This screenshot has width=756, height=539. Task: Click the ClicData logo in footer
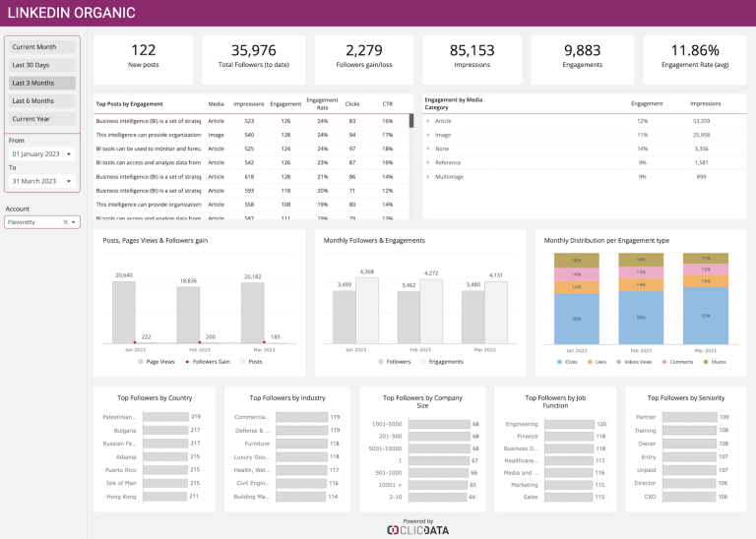418,529
